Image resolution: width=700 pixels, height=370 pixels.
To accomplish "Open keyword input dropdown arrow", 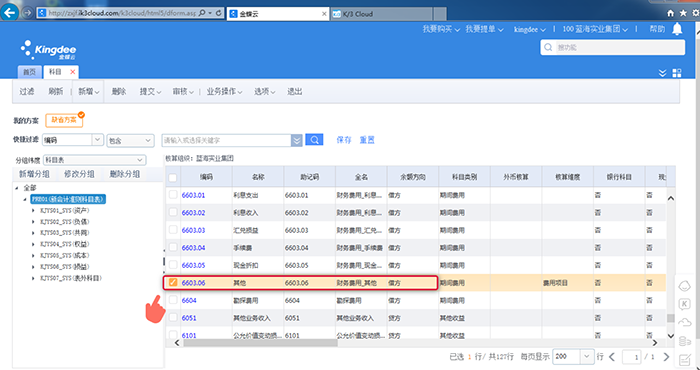I will point(296,140).
